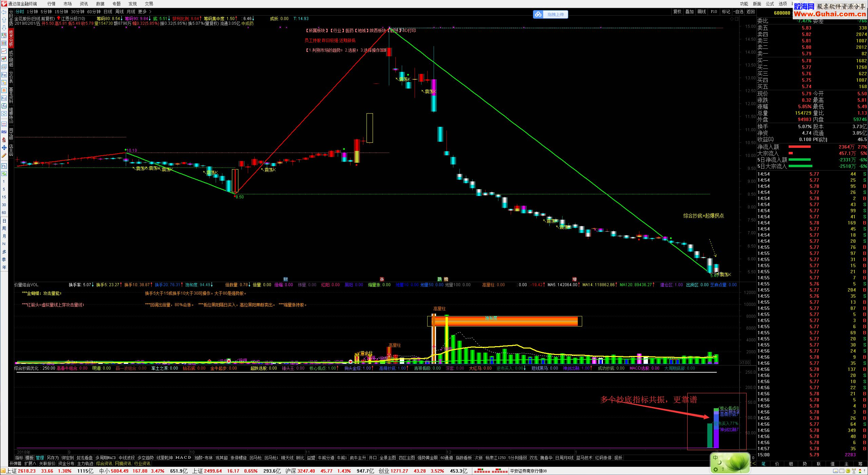Select the 技术分析 vertical tab

[x=11, y=38]
